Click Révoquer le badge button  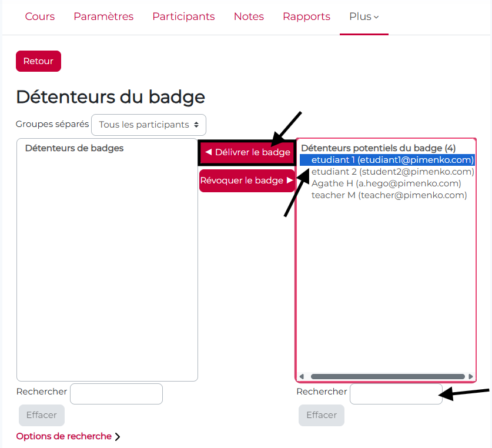(x=247, y=180)
